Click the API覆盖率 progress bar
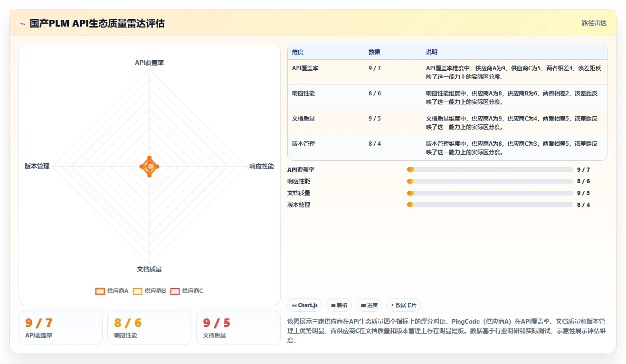Image resolution: width=626 pixels, height=364 pixels. click(x=490, y=169)
